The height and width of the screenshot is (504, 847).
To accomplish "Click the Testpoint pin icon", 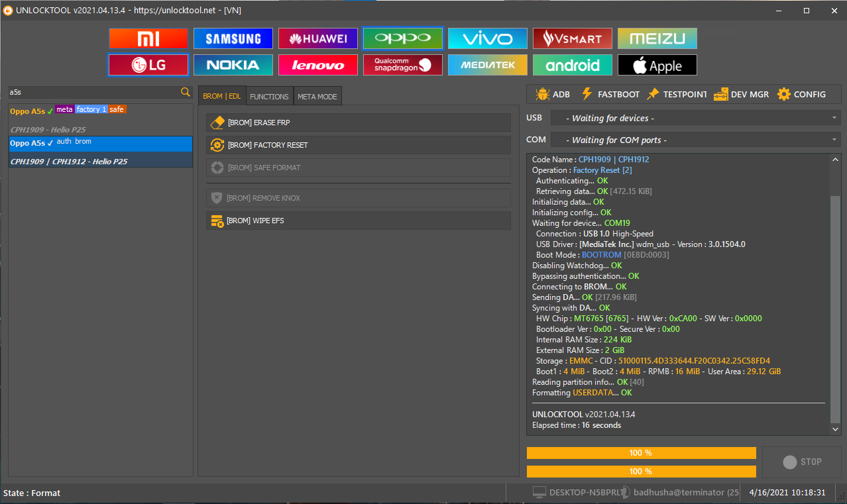I will (x=653, y=94).
